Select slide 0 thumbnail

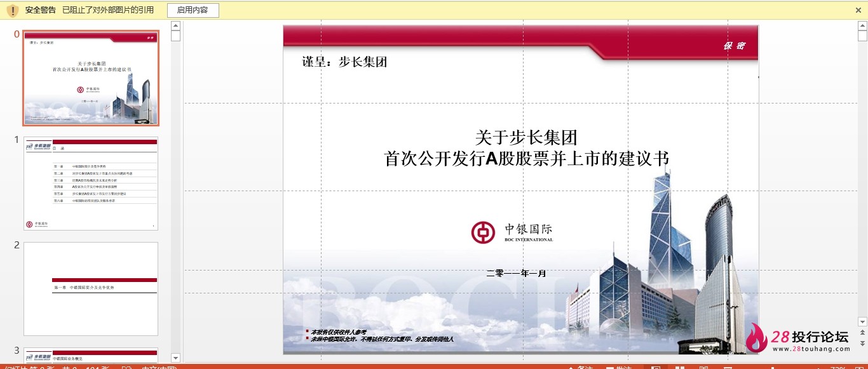tap(91, 78)
